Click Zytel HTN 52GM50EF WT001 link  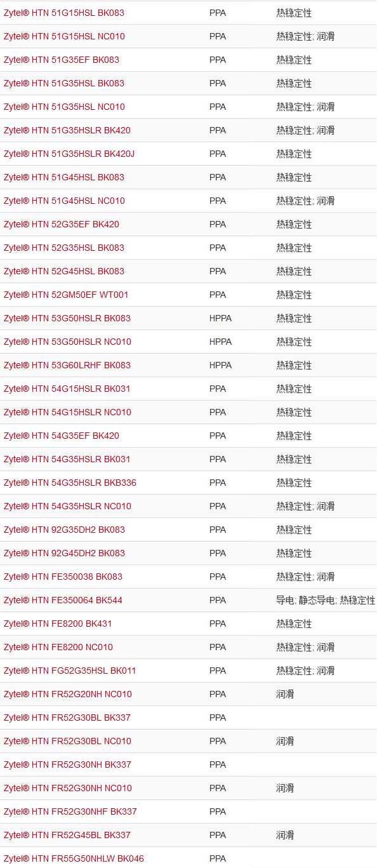pos(66,295)
